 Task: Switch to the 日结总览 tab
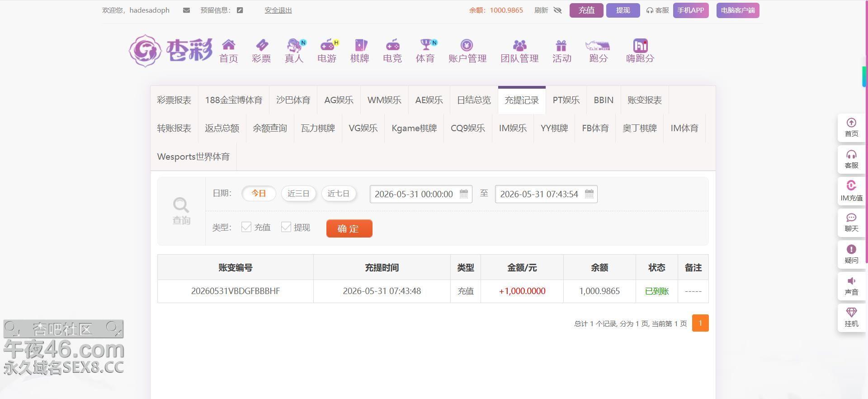[x=474, y=100]
